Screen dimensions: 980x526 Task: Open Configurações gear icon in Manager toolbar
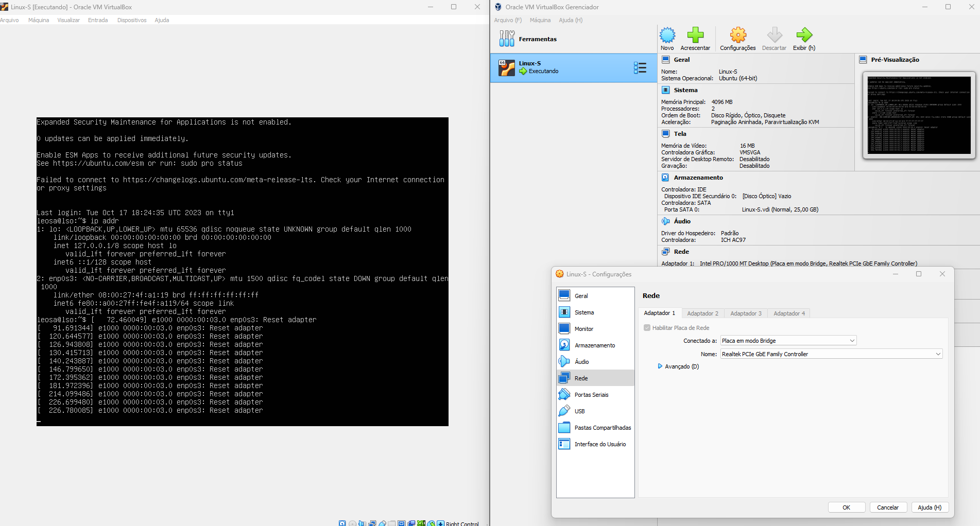[x=738, y=35]
